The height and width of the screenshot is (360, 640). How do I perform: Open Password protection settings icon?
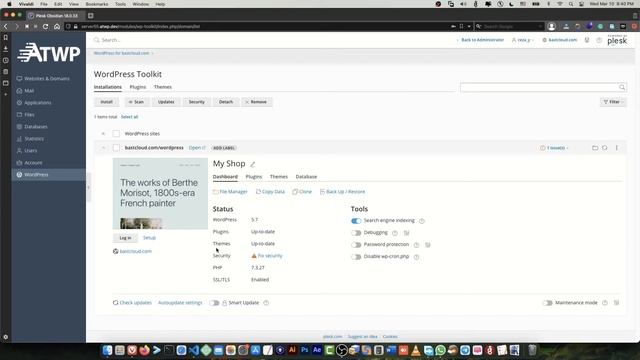[428, 245]
